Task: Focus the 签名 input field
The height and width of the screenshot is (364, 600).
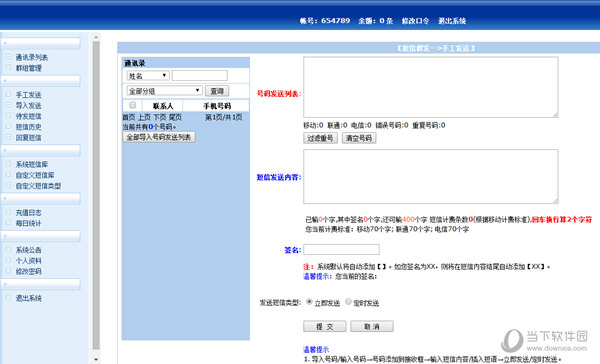Action: (x=341, y=250)
